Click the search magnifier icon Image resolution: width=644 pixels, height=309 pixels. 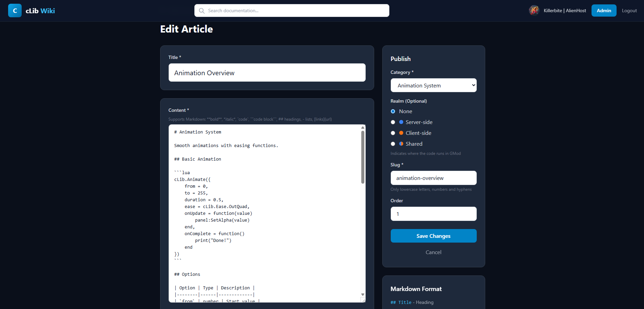point(202,11)
